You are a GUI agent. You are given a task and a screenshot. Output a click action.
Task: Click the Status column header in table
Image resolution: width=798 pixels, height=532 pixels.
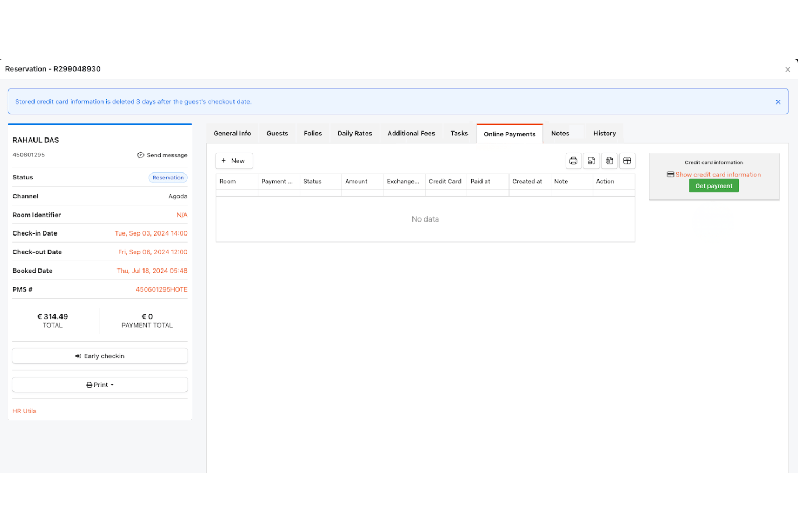pyautogui.click(x=320, y=182)
